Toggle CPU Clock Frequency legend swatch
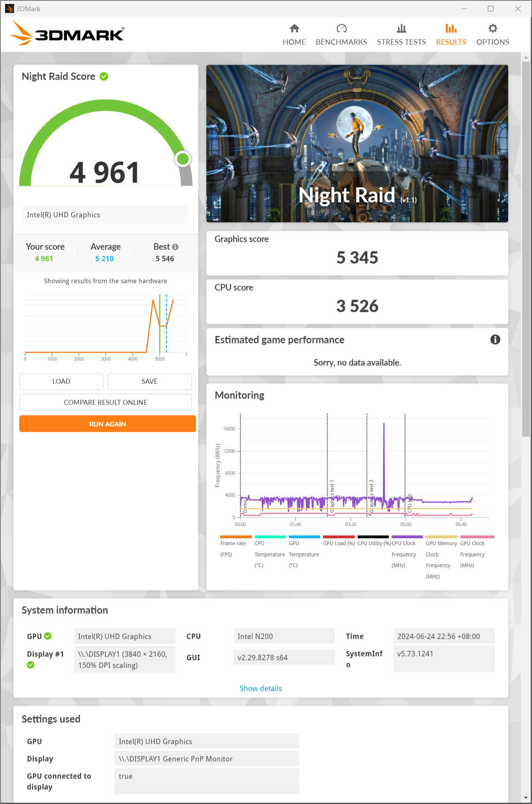This screenshot has height=804, width=532. pyautogui.click(x=407, y=537)
